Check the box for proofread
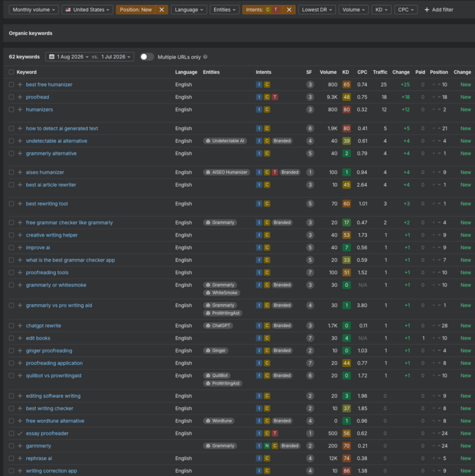Screen dimensions: 475x476 coord(11,97)
